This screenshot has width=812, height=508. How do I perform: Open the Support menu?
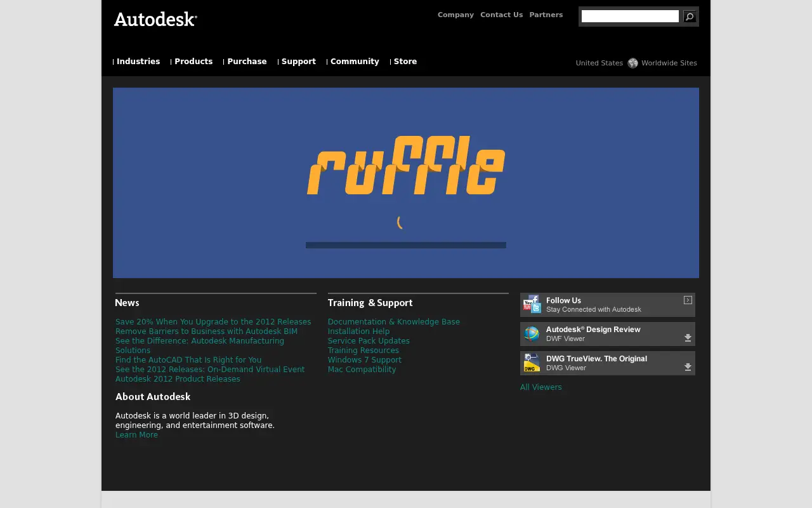coord(299,62)
